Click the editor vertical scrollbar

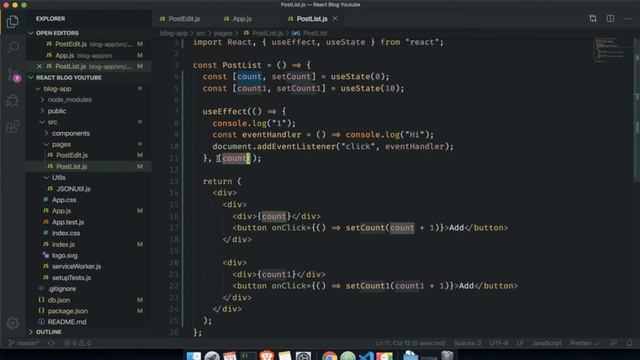pyautogui.click(x=637, y=110)
